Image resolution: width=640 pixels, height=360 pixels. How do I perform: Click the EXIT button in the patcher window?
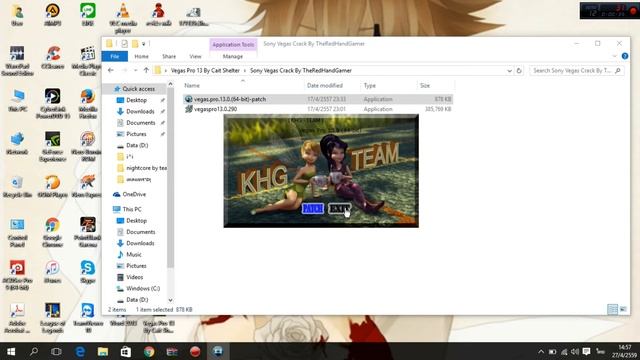point(339,209)
